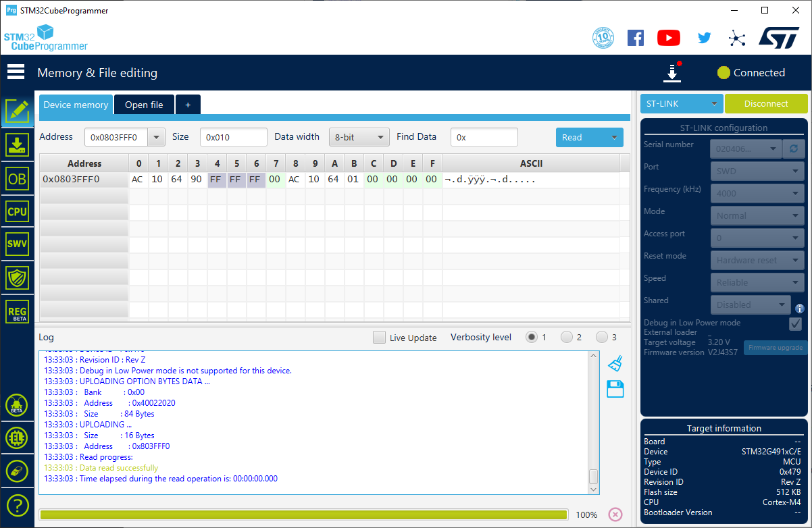The image size is (812, 528).
Task: Open the REG beta register viewer
Action: click(17, 311)
